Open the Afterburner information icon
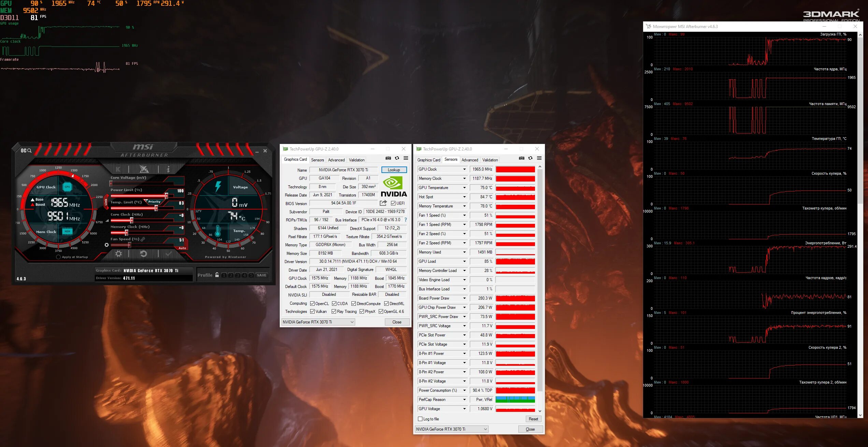Image resolution: width=868 pixels, height=447 pixels. (168, 169)
